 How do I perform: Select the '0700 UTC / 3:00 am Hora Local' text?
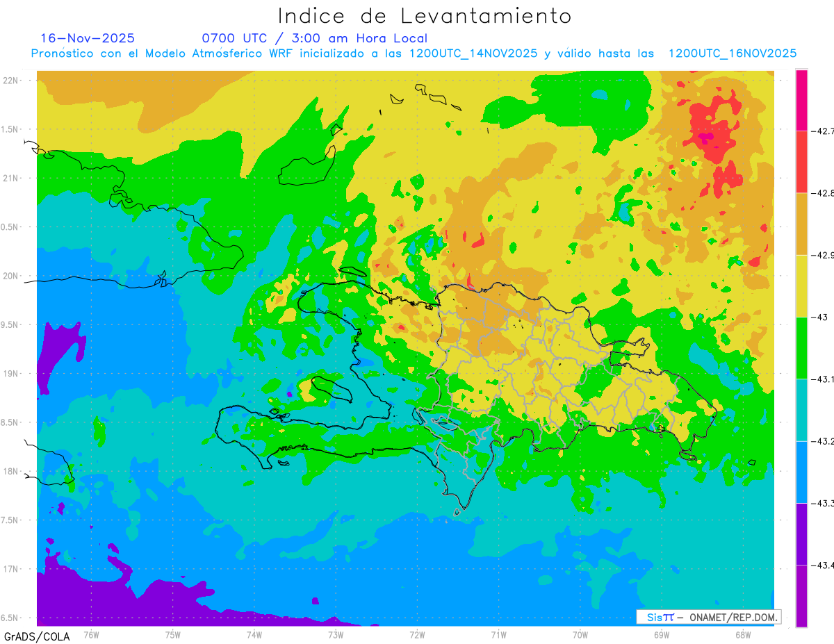tap(314, 38)
